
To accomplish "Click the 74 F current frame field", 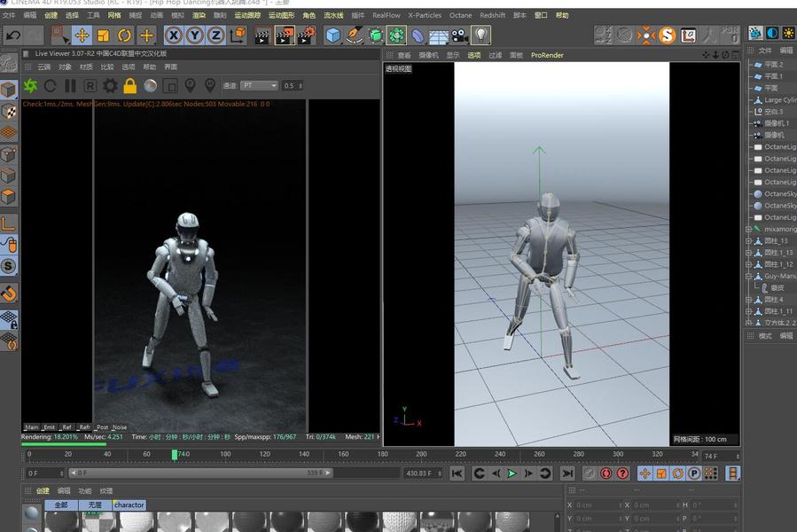I will (721, 457).
